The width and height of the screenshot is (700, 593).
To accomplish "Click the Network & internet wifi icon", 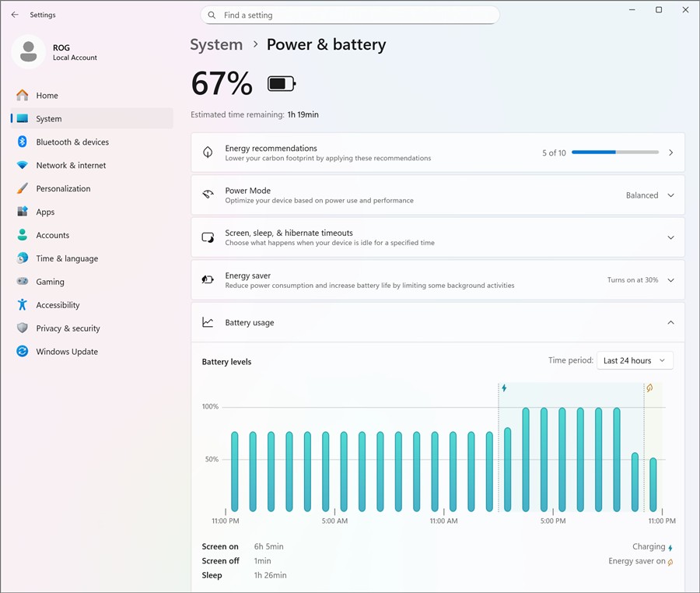I will click(23, 165).
